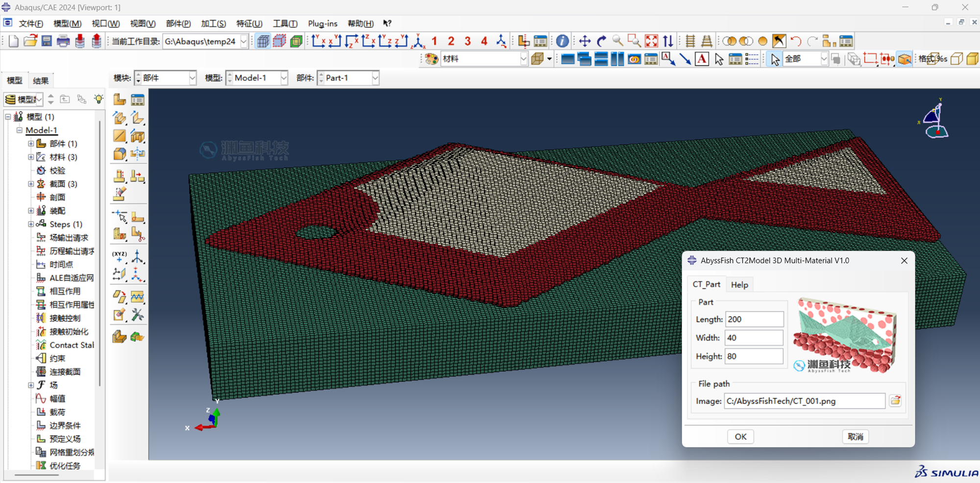Open the color code palette icon

tap(431, 59)
